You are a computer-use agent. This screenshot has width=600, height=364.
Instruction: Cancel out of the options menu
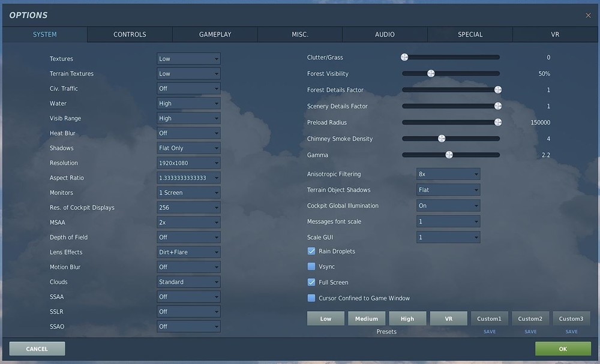click(x=37, y=348)
